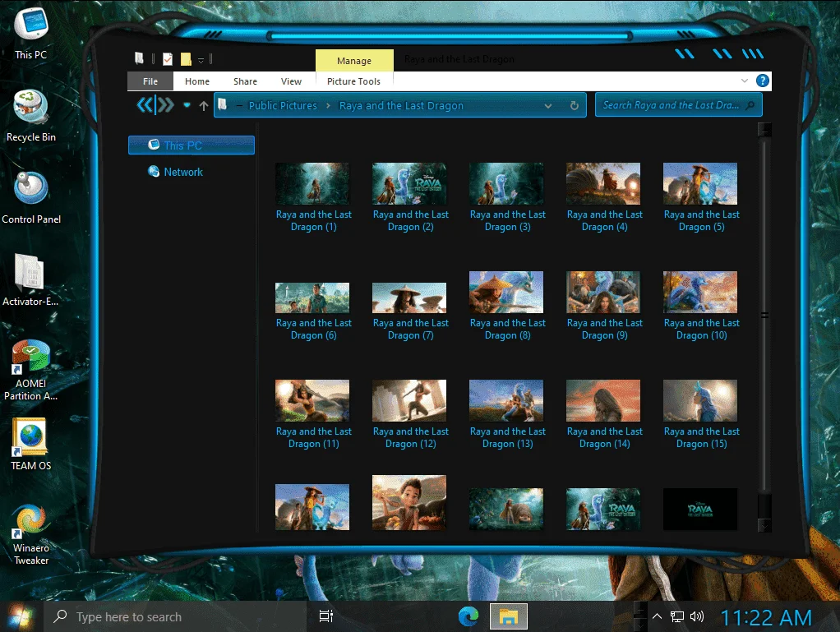Viewport: 840px width, 632px height.
Task: Open network status tray icon
Action: pyautogui.click(x=677, y=616)
